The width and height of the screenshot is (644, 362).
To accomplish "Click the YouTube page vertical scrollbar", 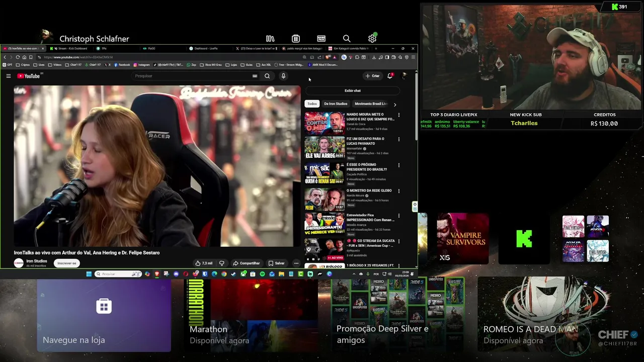I will pos(416,106).
